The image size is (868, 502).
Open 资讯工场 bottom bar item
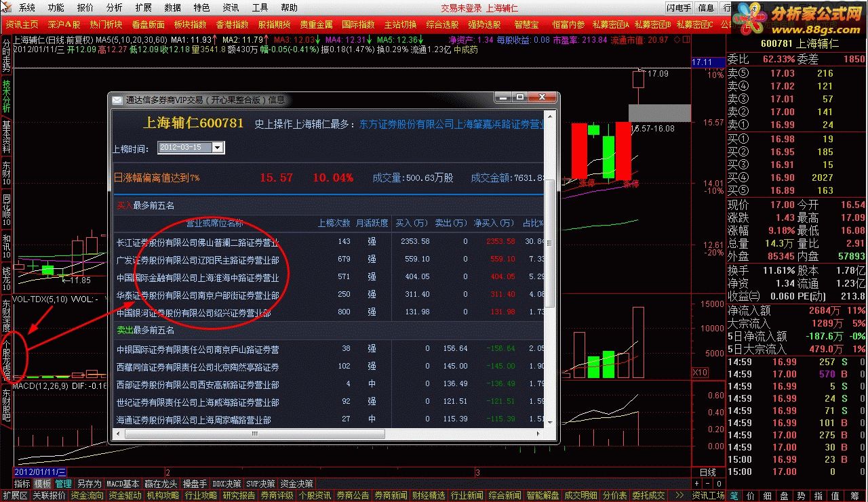point(709,496)
